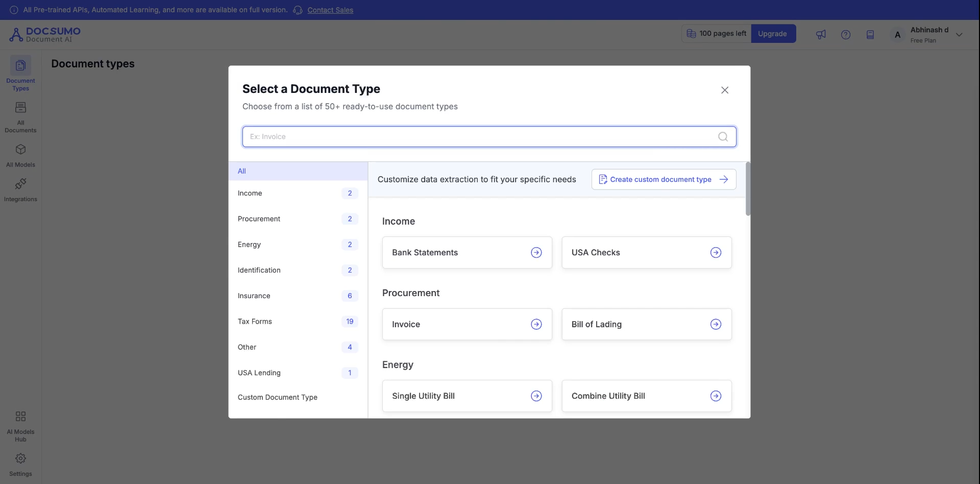This screenshot has height=484, width=980.
Task: Choose the Bill of Lading document type
Action: 647,324
